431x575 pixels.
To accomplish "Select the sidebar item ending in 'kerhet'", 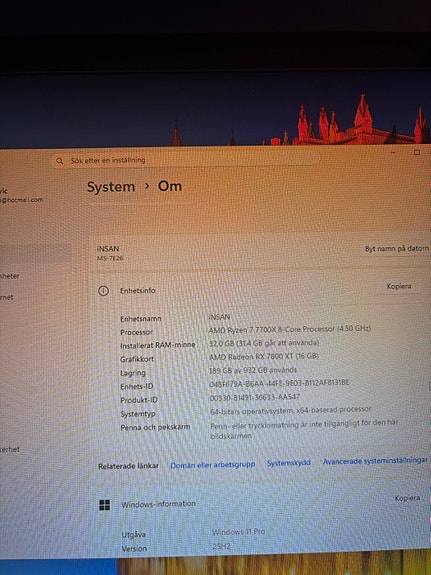I will click(x=10, y=449).
